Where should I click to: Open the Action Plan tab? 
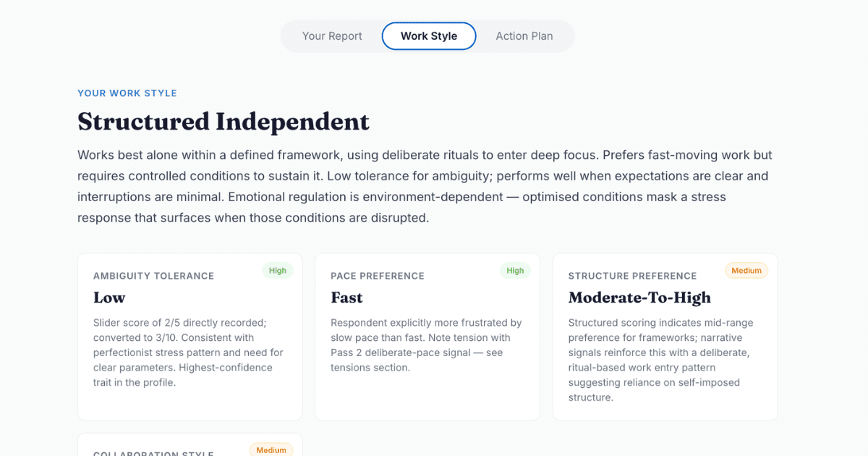(524, 35)
